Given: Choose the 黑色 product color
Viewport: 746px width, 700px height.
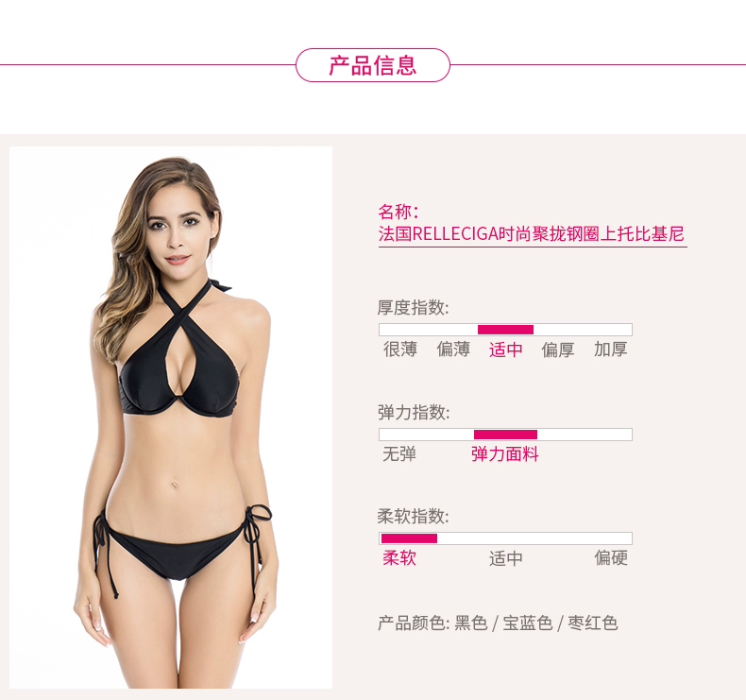Looking at the screenshot, I should pyautogui.click(x=471, y=623).
